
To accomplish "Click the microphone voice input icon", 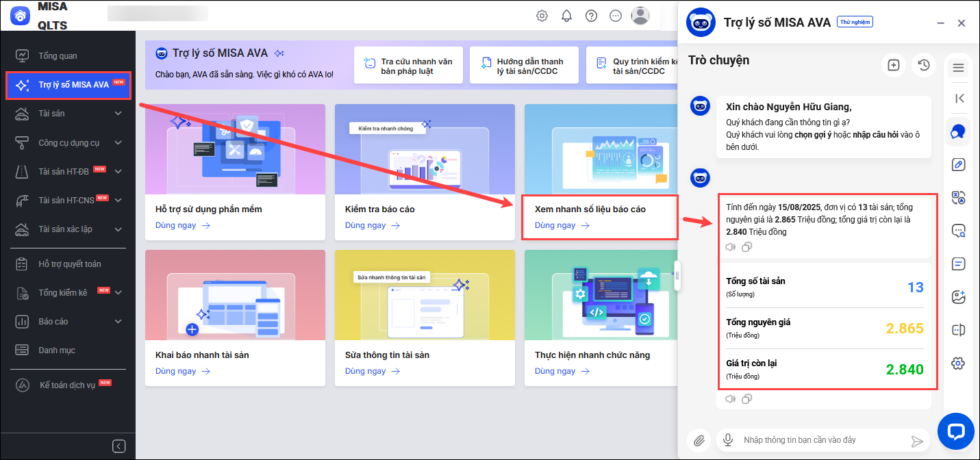I will [x=728, y=440].
